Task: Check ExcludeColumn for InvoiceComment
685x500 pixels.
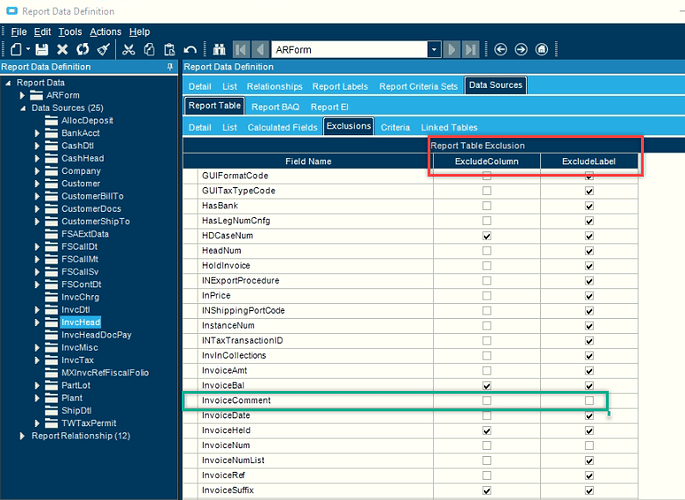Action: point(486,401)
